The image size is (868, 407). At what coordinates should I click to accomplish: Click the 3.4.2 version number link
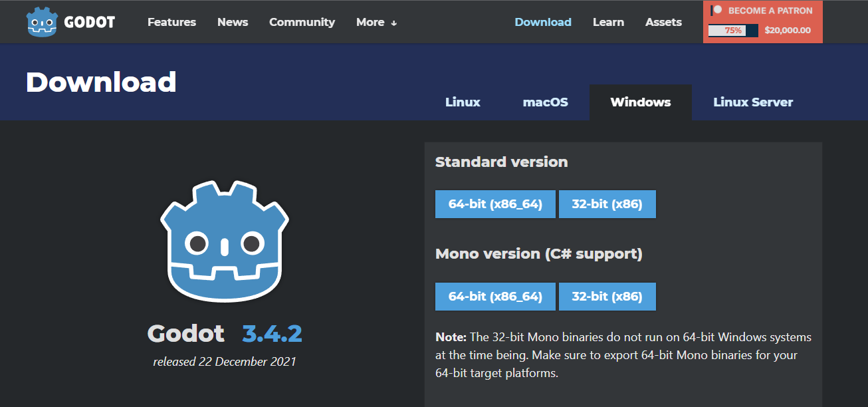[x=272, y=333]
